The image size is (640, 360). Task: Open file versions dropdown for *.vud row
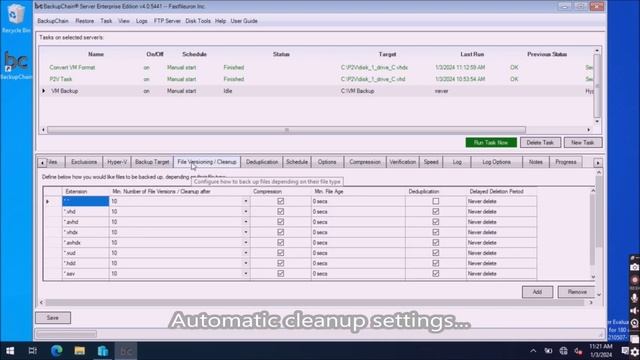[246, 253]
